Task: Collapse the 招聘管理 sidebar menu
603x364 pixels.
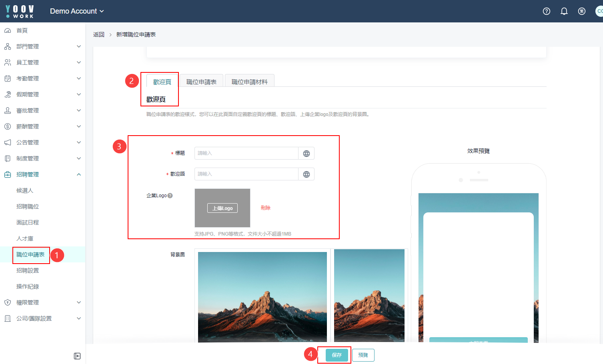Action: pyautogui.click(x=42, y=174)
